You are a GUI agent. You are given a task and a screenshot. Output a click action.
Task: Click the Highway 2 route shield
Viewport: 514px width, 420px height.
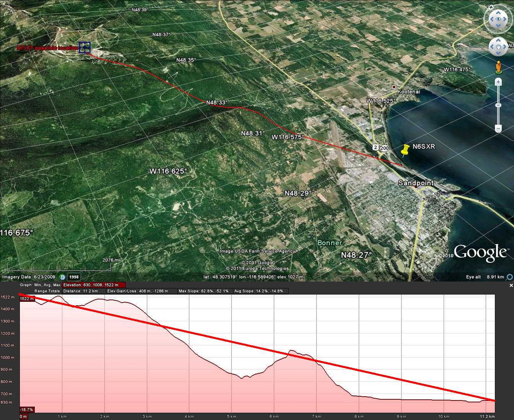[376, 148]
